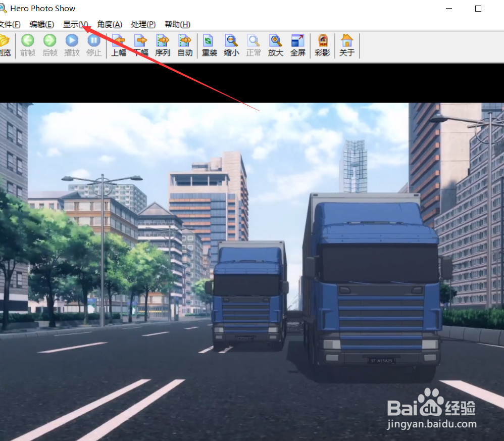Open the 显示(V) menu
This screenshot has width=504, height=441.
(x=76, y=24)
